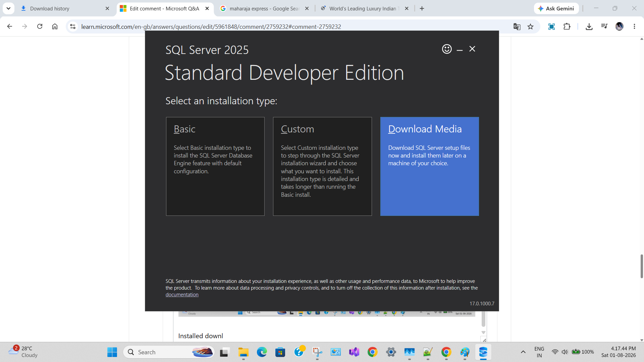Click the Ask Gemini button

(x=556, y=8)
